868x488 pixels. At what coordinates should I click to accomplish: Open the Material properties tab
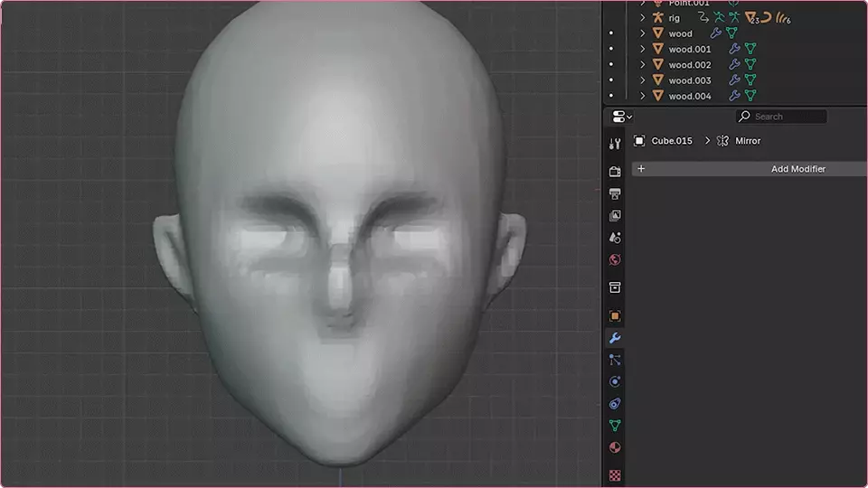615,447
